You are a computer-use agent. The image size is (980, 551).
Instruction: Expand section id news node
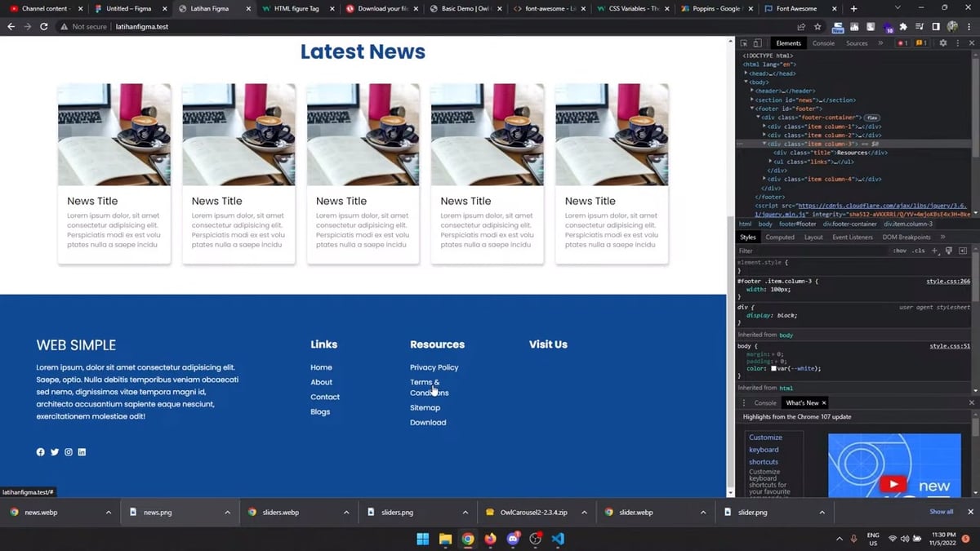point(752,100)
